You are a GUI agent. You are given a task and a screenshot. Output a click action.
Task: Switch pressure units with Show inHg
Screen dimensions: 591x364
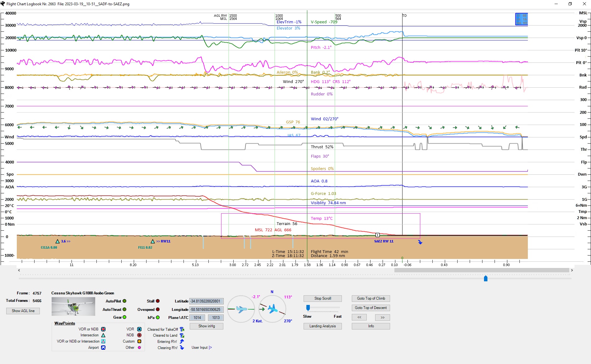pos(207,326)
